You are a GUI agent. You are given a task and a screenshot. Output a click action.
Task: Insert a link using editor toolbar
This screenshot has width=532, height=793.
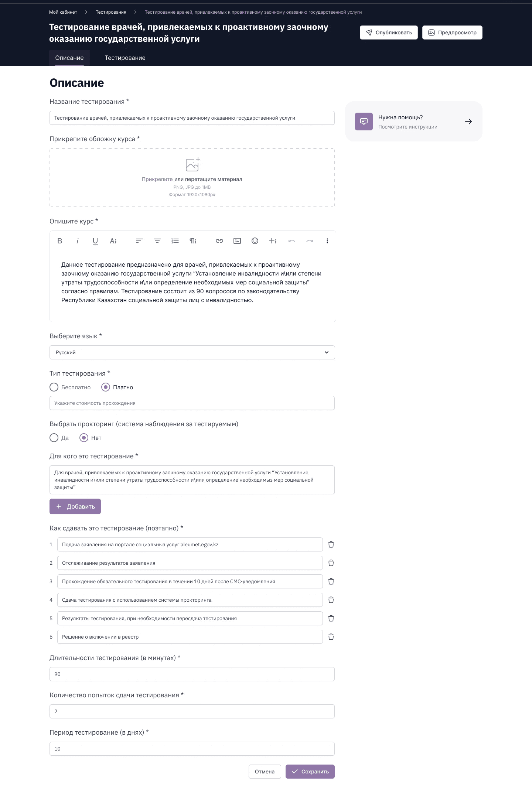coord(219,241)
